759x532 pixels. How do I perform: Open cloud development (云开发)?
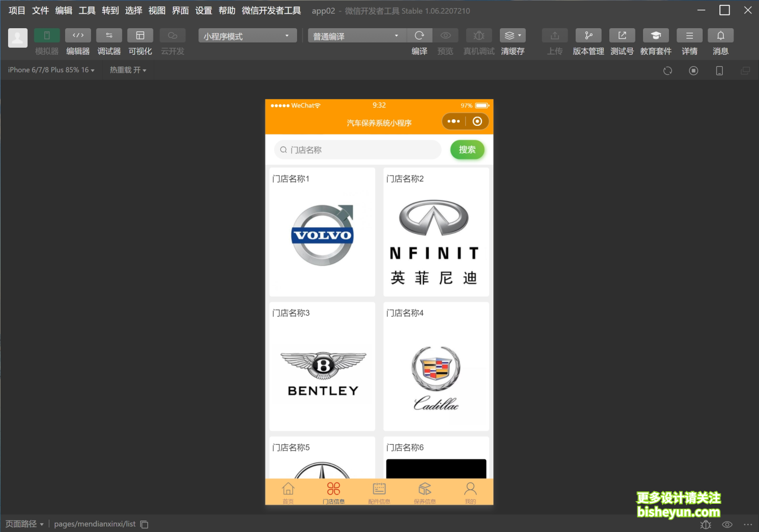[x=172, y=36]
